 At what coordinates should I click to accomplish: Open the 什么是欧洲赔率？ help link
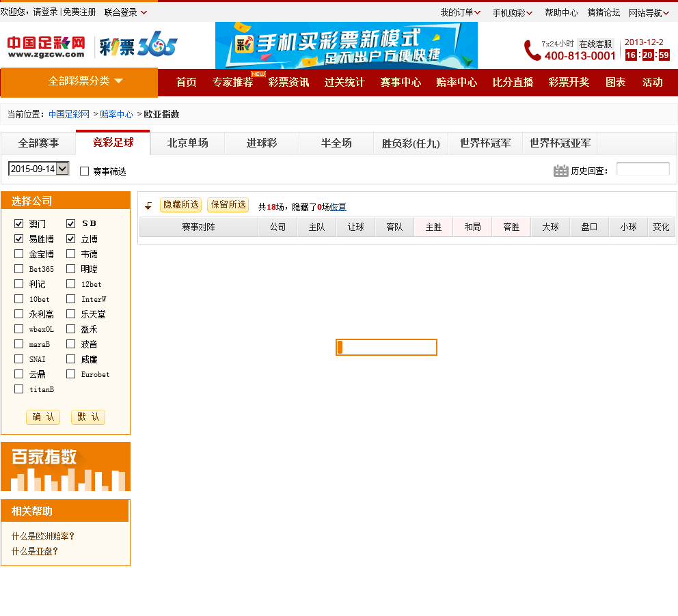click(x=43, y=536)
